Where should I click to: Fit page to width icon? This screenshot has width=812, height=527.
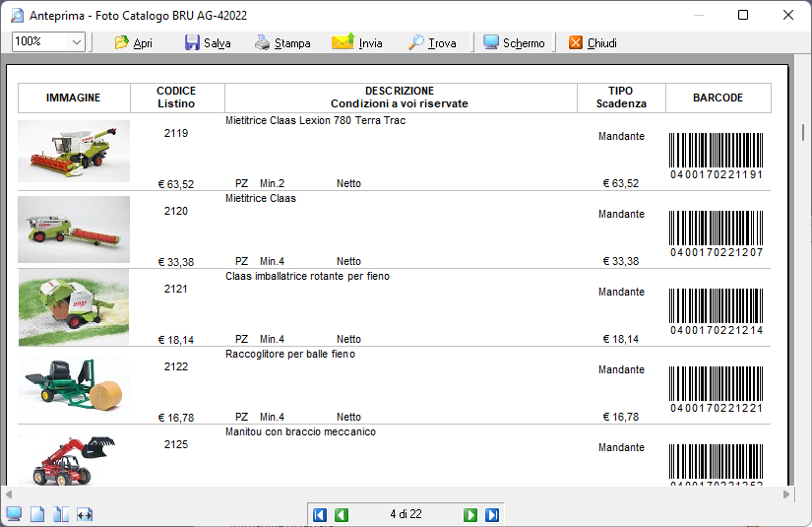85,514
